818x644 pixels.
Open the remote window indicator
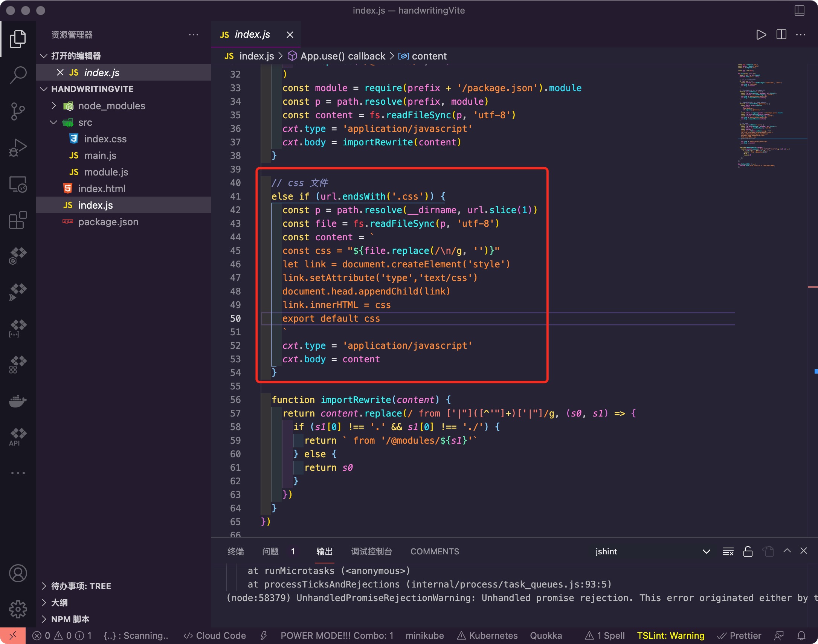click(x=12, y=636)
